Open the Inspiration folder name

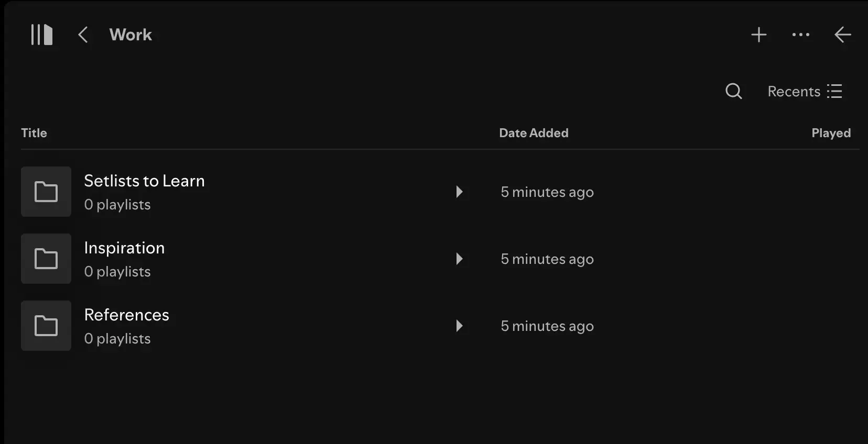pyautogui.click(x=124, y=248)
